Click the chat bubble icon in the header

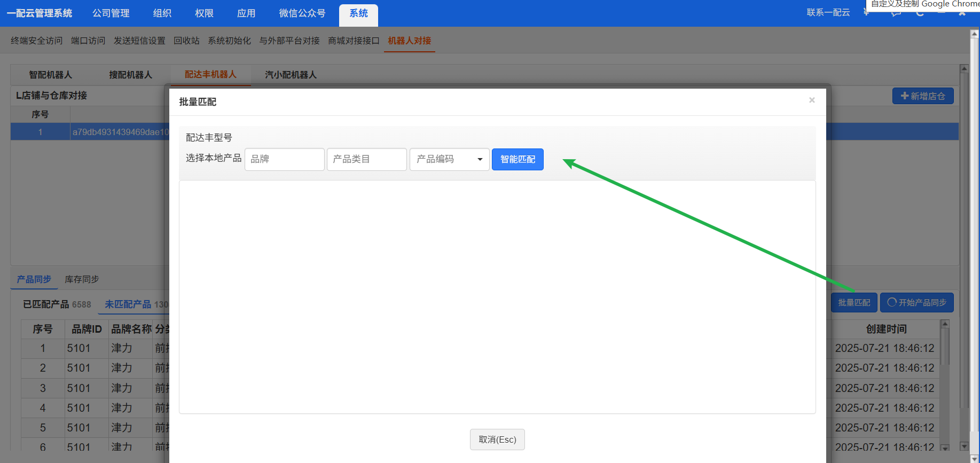pyautogui.click(x=896, y=13)
